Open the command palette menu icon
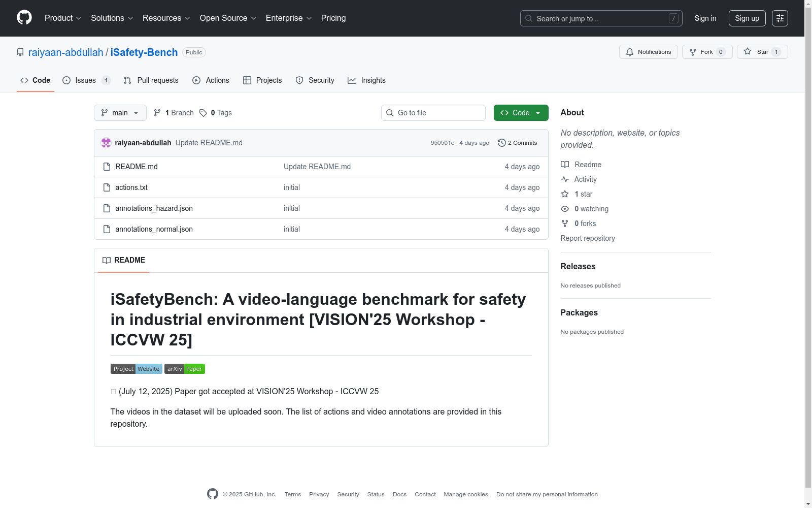Viewport: 812px width, 508px height. coord(780,18)
